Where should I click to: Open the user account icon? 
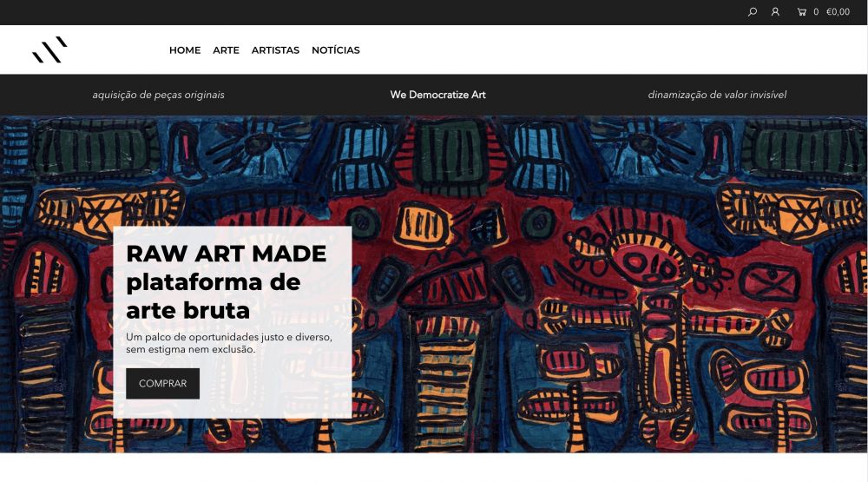coord(775,11)
